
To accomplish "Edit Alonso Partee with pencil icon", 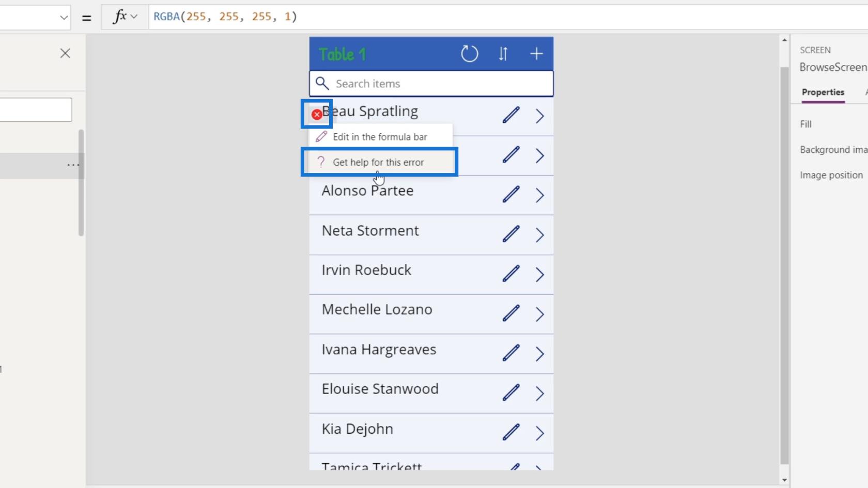I will (x=511, y=194).
